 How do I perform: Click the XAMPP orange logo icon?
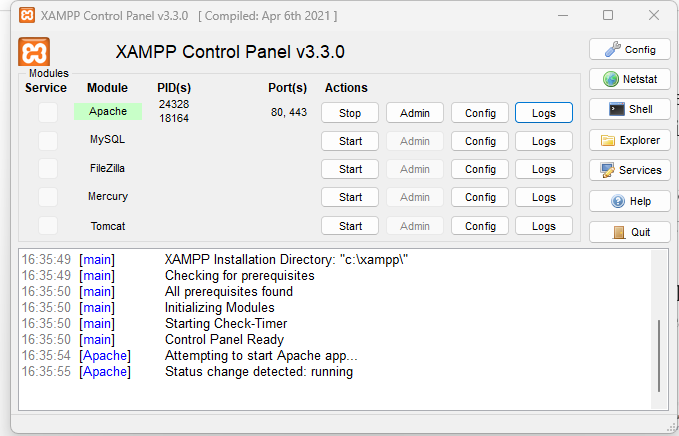point(34,52)
